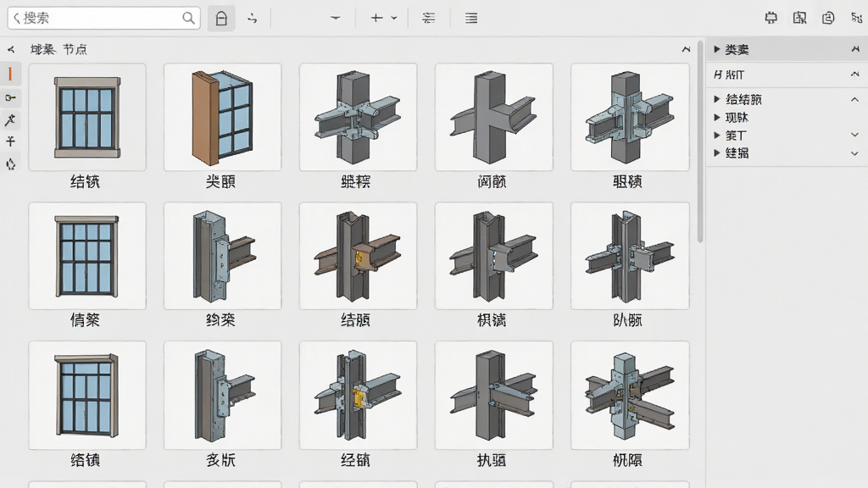
Task: Click the plus icon in the top toolbar
Action: click(x=376, y=19)
